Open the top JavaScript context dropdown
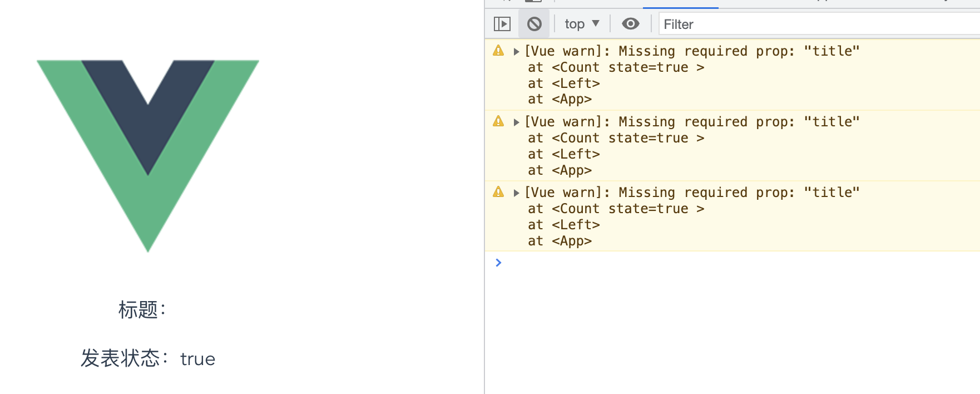 (582, 24)
